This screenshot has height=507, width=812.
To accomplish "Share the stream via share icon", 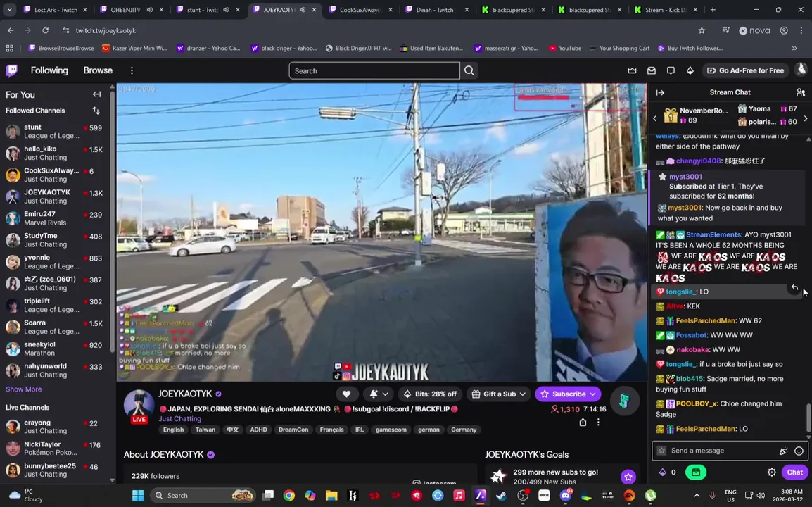I will tap(583, 422).
